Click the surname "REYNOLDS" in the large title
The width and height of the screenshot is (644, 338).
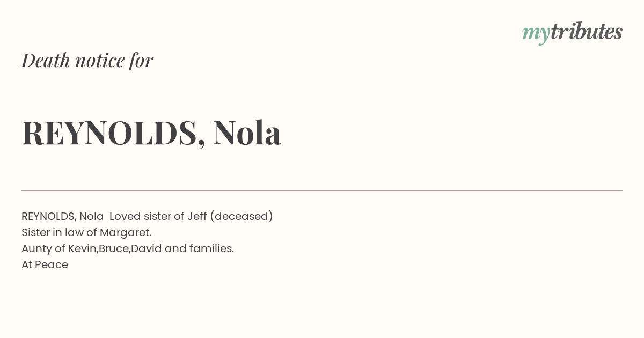[109, 132]
